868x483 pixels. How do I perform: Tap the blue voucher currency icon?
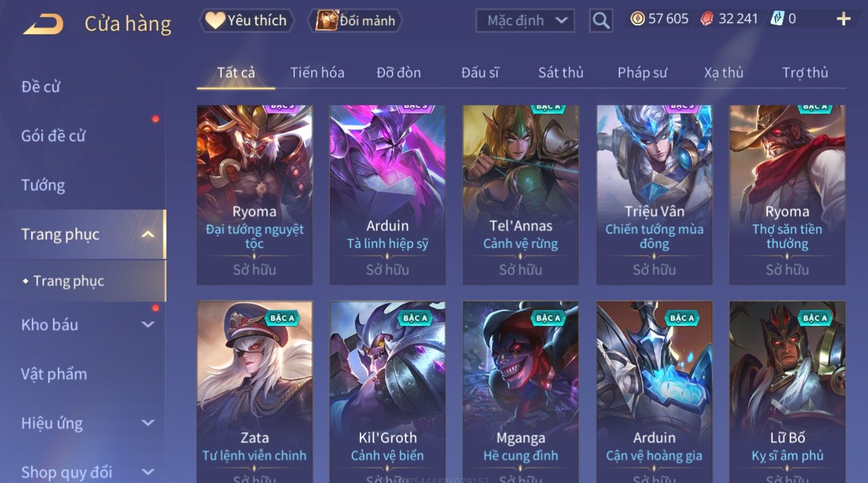click(x=778, y=19)
